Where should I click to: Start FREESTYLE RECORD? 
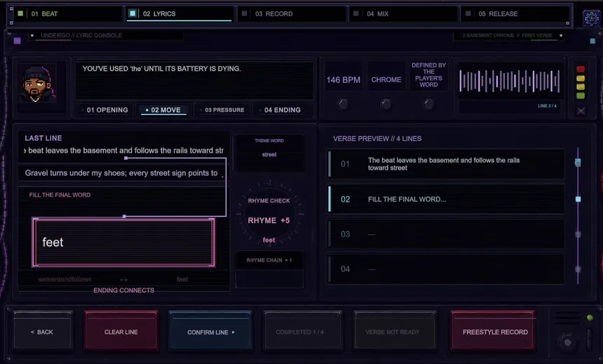click(x=493, y=332)
